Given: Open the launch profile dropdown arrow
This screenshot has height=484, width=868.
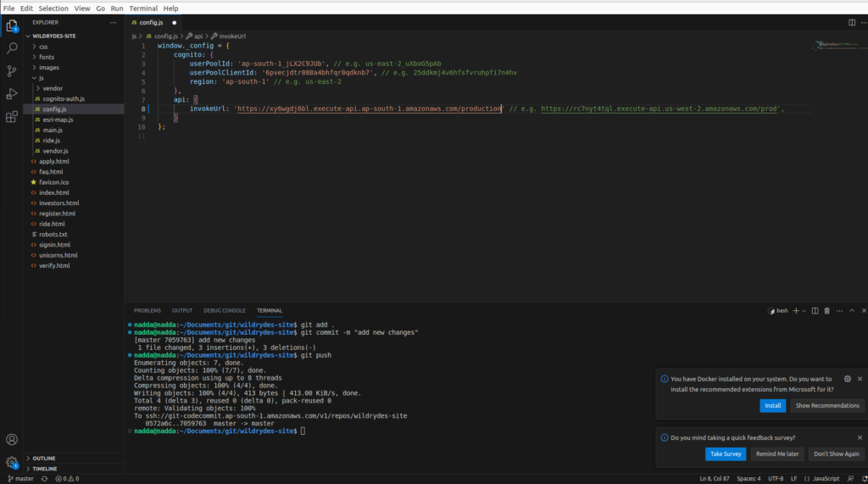Looking at the screenshot, I should [804, 311].
